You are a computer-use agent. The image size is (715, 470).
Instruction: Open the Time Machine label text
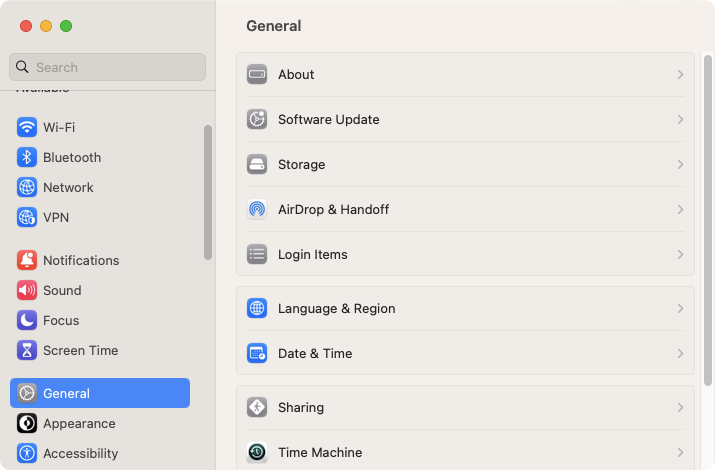pyautogui.click(x=320, y=452)
